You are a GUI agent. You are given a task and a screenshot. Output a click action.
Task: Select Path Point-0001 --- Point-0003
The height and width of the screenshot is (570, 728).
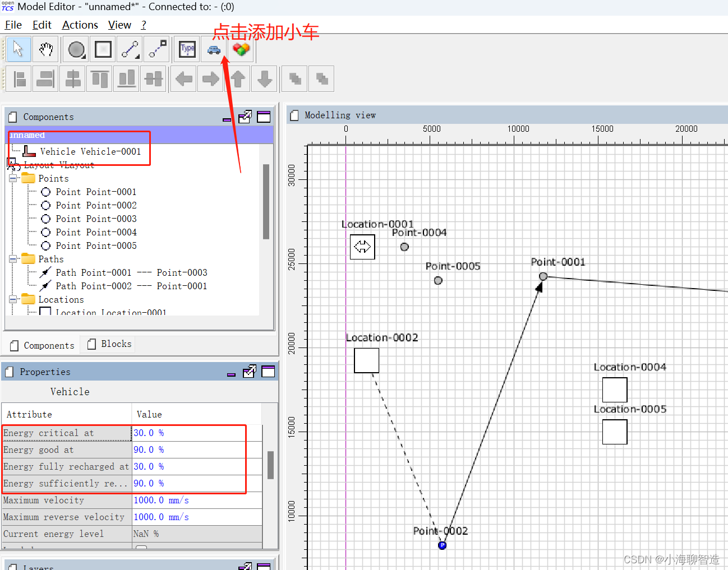click(131, 272)
